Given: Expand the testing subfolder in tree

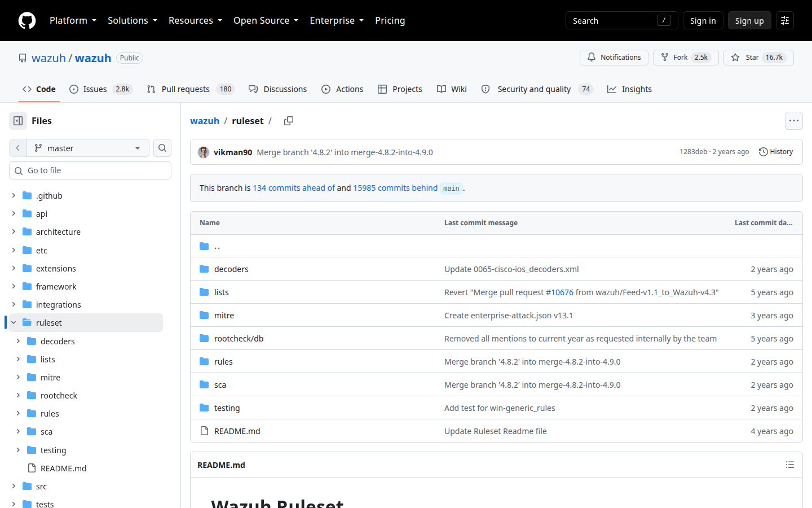Looking at the screenshot, I should 18,450.
